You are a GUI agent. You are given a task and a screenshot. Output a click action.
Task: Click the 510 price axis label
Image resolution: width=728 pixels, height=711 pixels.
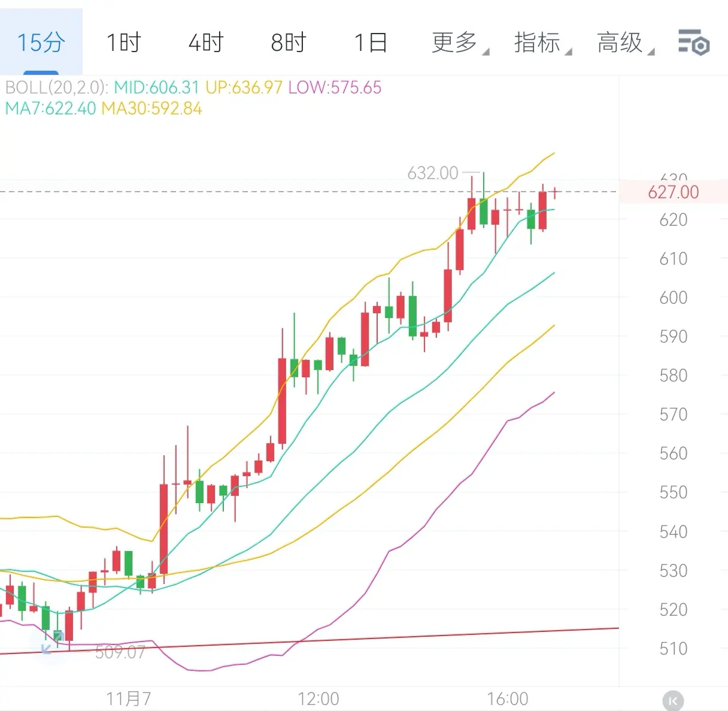[673, 649]
